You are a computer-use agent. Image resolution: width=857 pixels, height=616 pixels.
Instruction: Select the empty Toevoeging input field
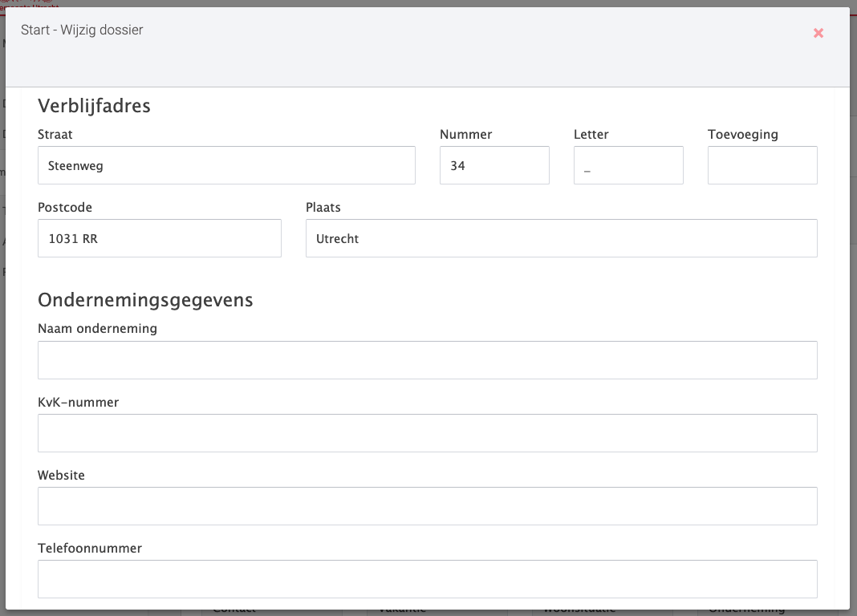[x=762, y=165]
